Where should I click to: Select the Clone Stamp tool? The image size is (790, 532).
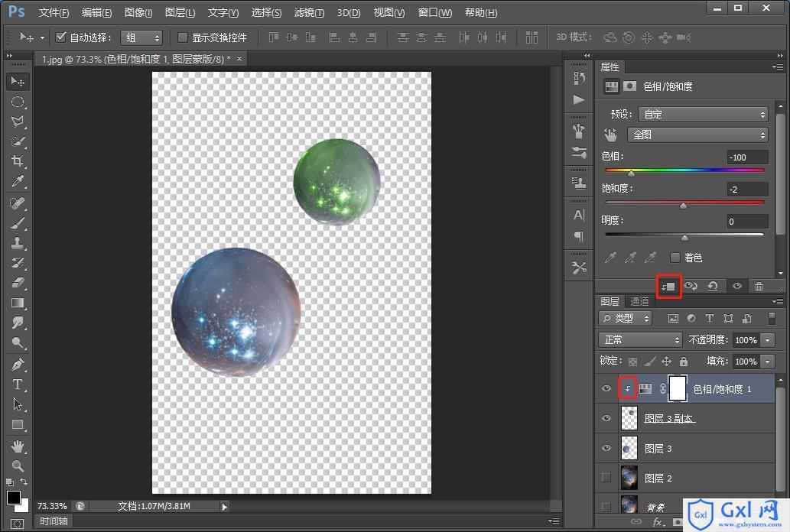coord(18,243)
